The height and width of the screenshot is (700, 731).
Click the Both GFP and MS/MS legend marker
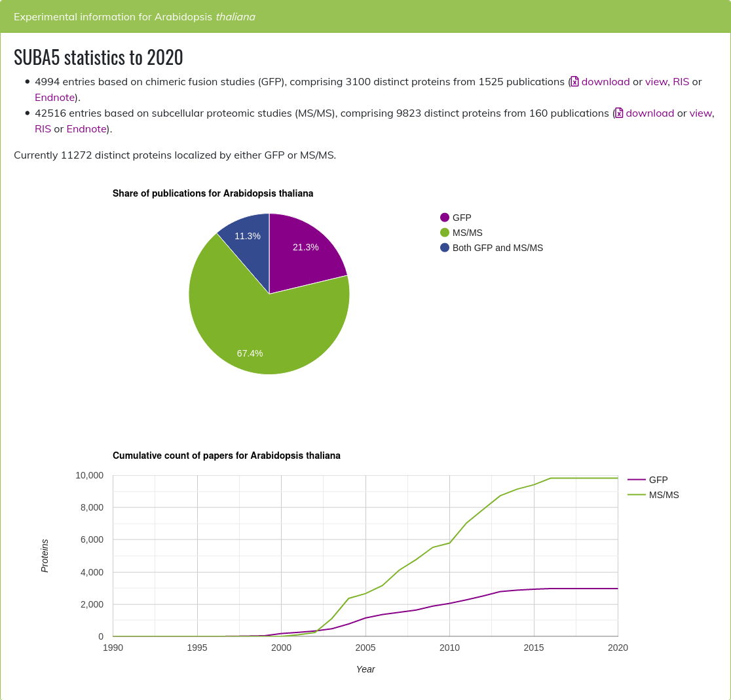point(445,248)
